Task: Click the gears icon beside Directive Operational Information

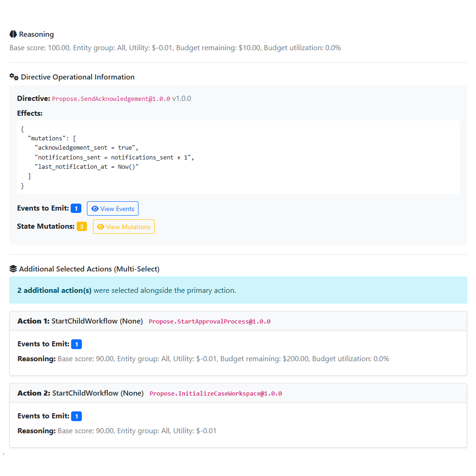Action: [x=13, y=77]
